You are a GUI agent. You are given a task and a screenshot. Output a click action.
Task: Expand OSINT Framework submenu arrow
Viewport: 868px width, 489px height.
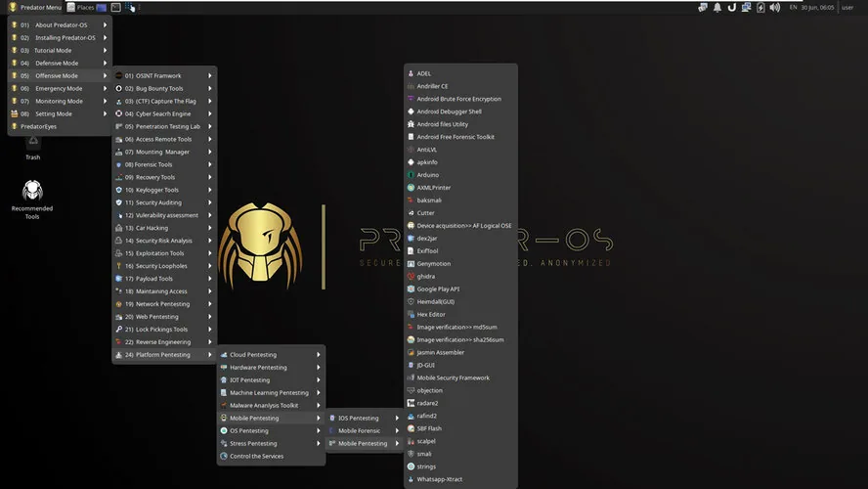pos(210,76)
